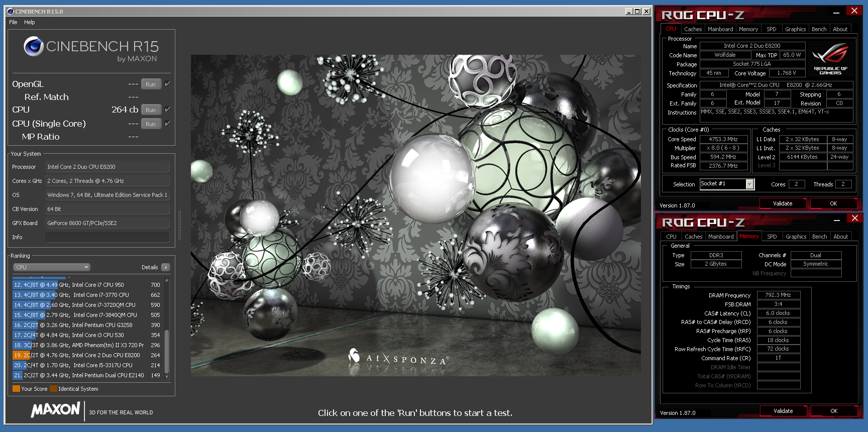Open SPD tab in lower CPU-Z window
868x432 pixels.
click(772, 237)
